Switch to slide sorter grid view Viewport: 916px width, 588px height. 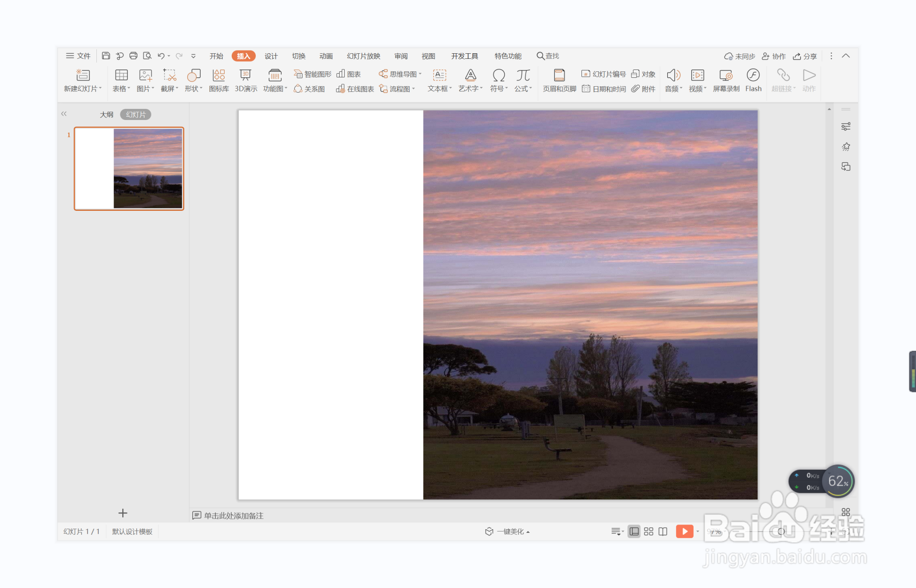pyautogui.click(x=648, y=531)
